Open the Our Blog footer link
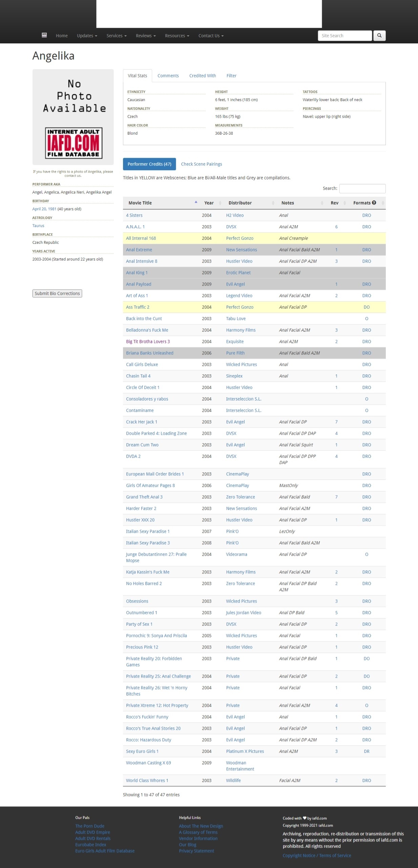 tap(188, 845)
